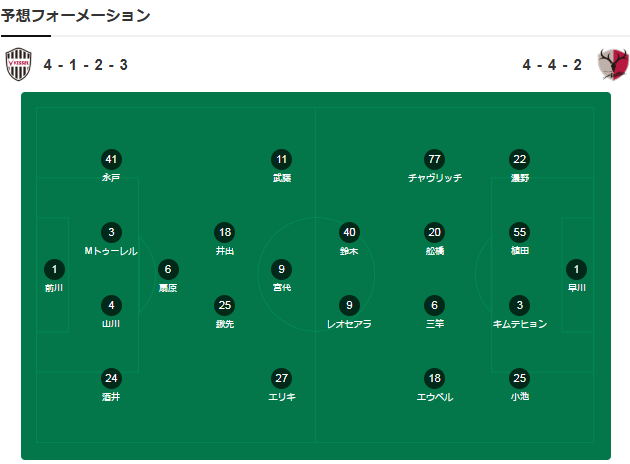Click the 4-4-2 formation label

552,65
